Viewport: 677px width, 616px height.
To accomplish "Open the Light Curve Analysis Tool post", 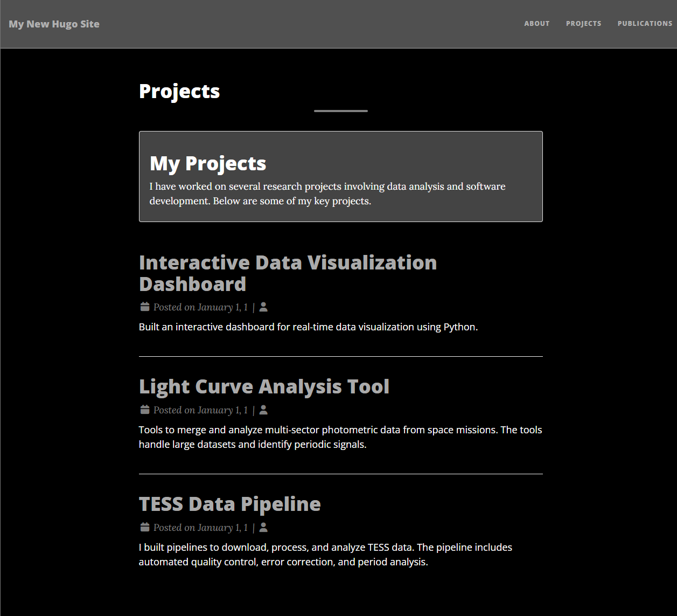I will click(264, 386).
